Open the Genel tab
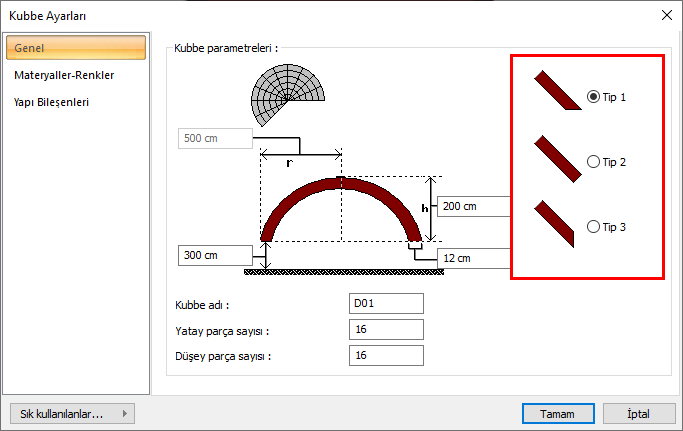Viewport: 683px width, 431px height. coord(76,48)
